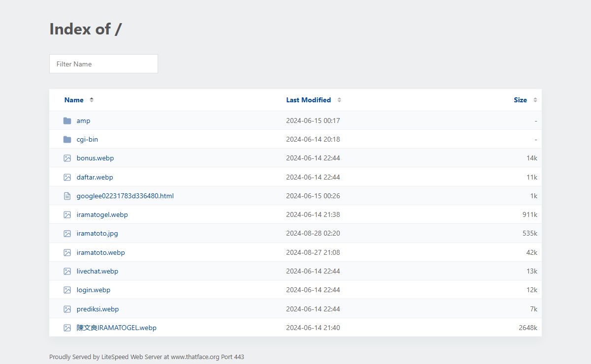
Task: Click the image icon beside 陳文良IRAMATOGEL.webp
Action: click(67, 328)
